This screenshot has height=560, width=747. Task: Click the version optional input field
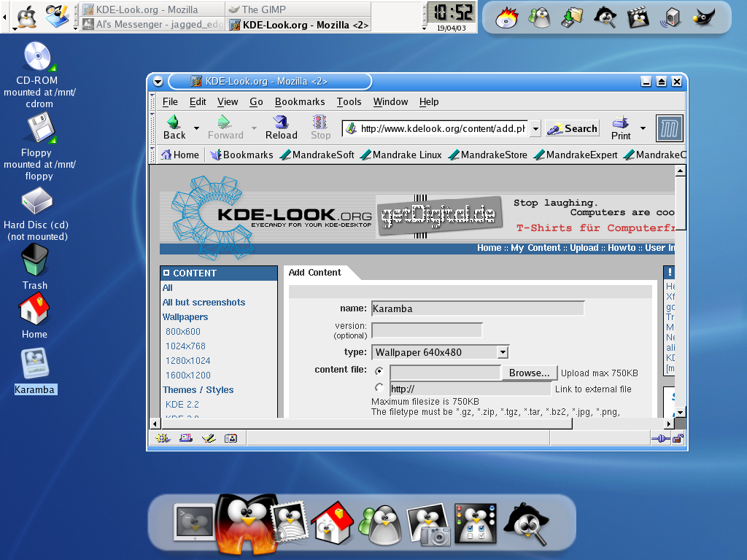click(426, 330)
